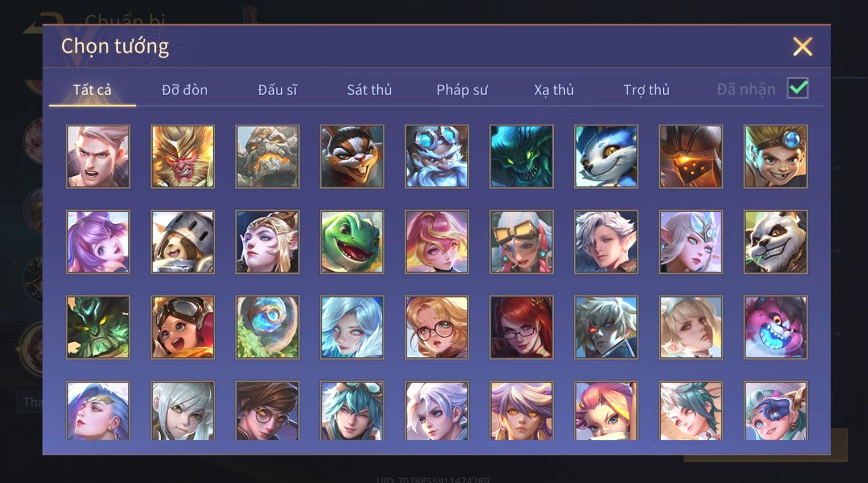Select the Tất cả tab
This screenshot has height=483, width=868.
point(92,90)
